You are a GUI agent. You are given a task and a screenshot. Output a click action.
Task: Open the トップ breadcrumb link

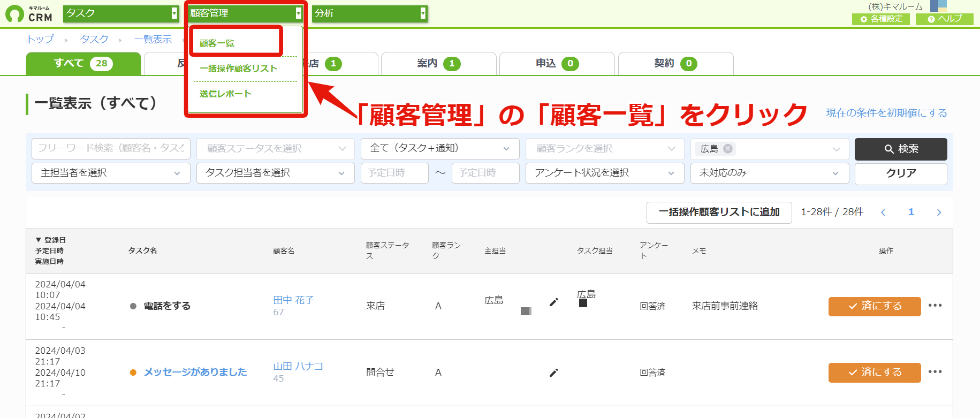tap(41, 39)
